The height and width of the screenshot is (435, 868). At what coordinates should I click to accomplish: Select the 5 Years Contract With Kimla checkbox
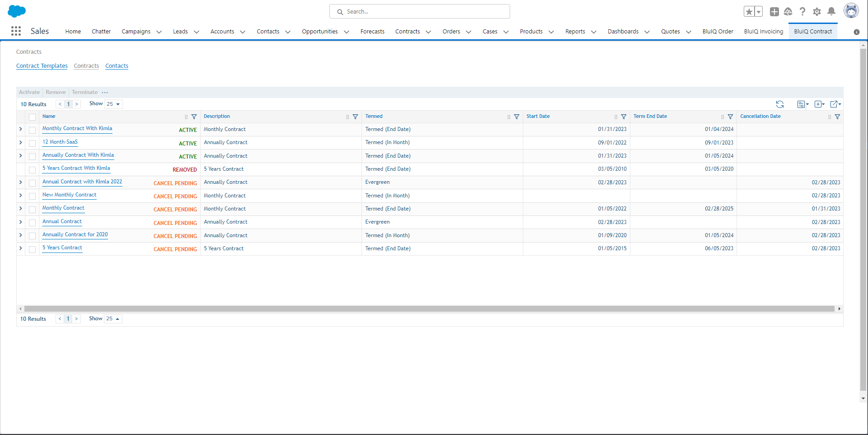32,170
